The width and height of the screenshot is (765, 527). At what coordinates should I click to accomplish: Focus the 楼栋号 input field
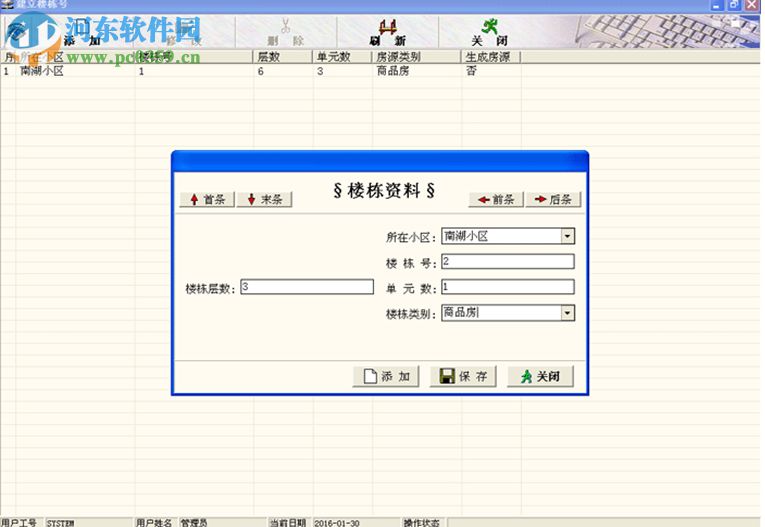click(x=508, y=262)
